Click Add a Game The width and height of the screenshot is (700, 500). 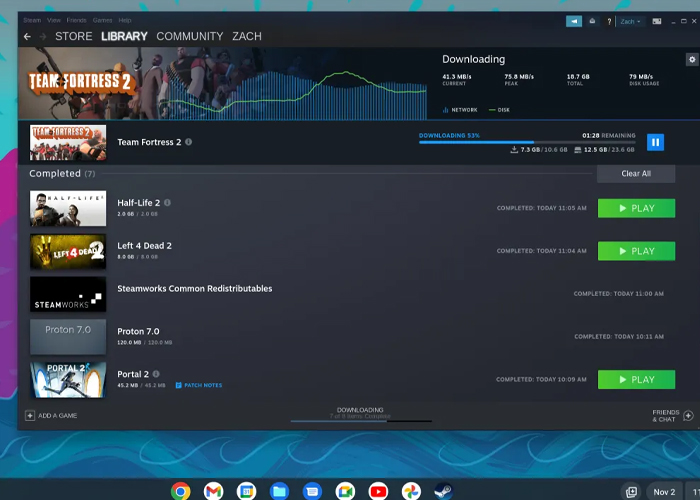pos(52,415)
